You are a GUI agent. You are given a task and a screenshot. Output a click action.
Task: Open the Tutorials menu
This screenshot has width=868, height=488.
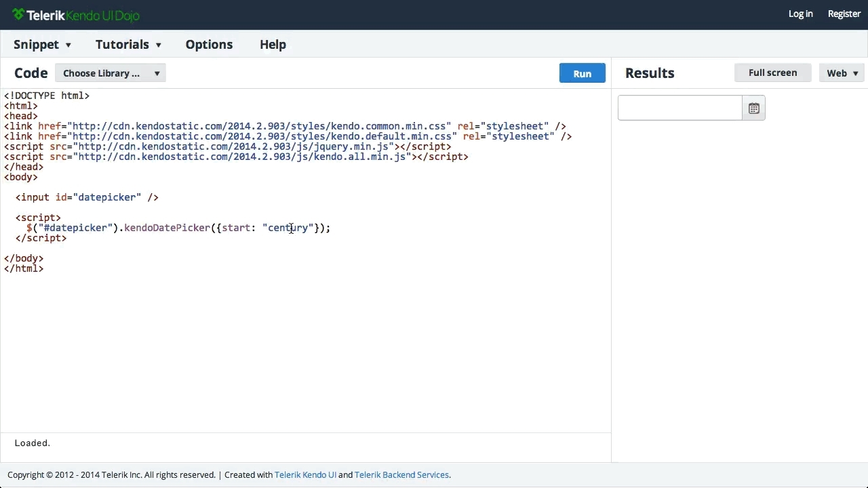128,45
